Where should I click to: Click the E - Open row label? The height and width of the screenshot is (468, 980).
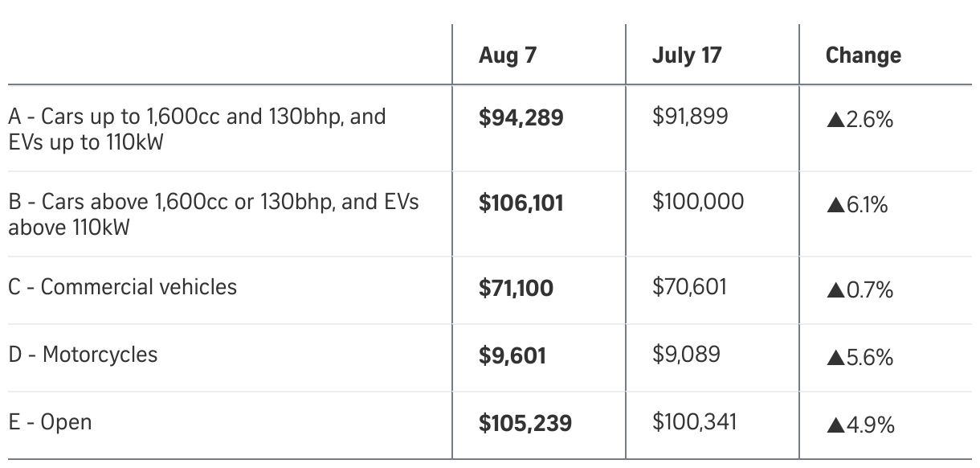point(50,422)
